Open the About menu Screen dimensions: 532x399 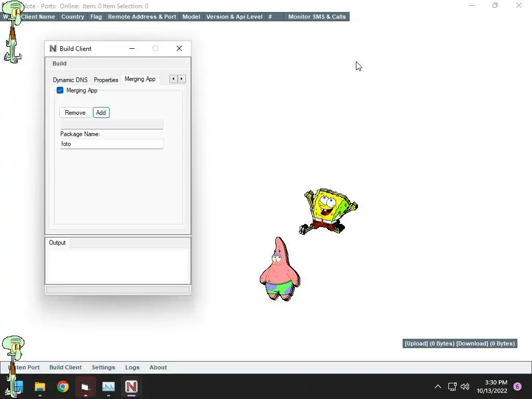point(158,367)
